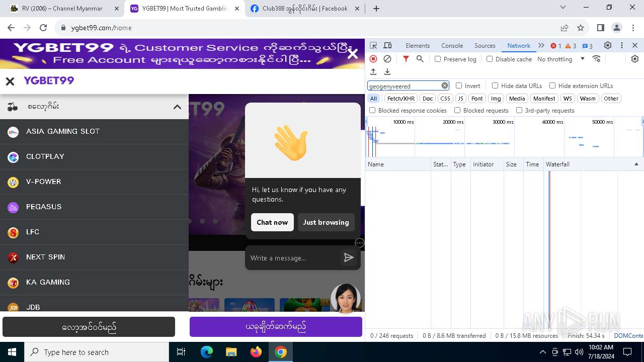The width and height of the screenshot is (644, 362).
Task: Sort by Waterfall column arrow
Action: tap(636, 164)
